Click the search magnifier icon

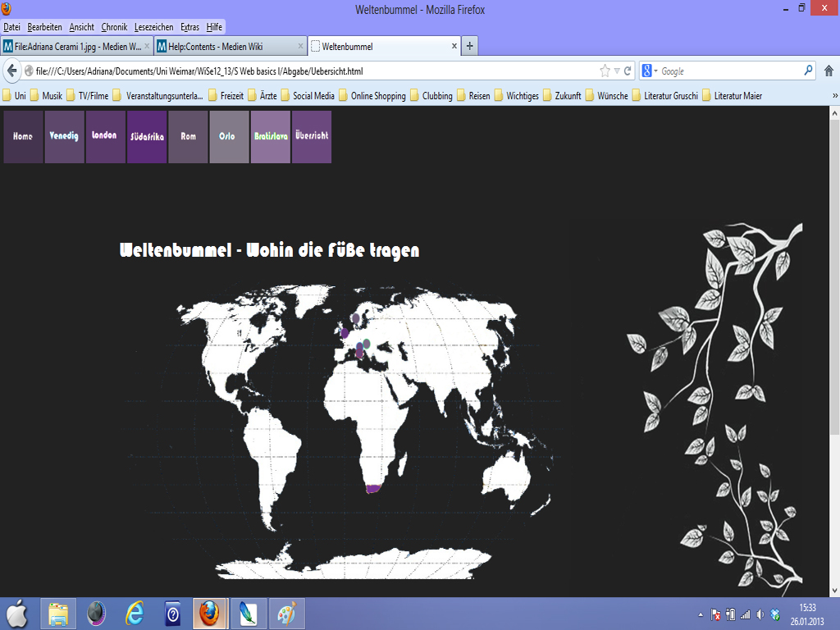[x=808, y=71]
